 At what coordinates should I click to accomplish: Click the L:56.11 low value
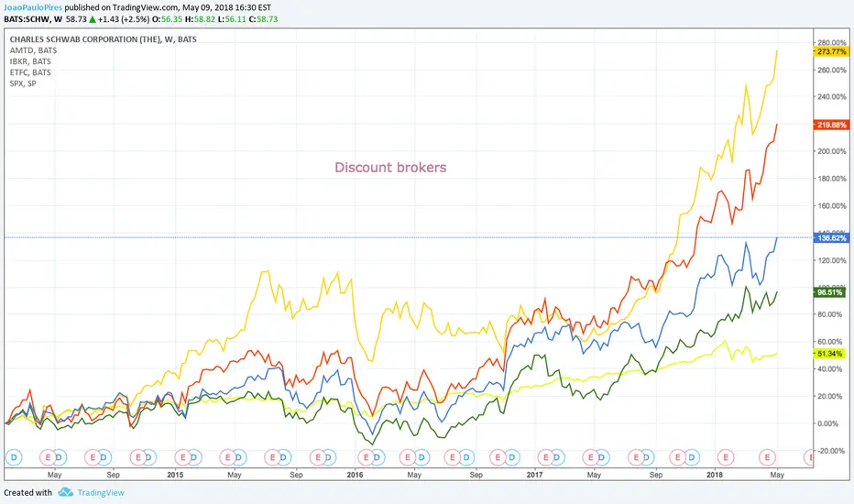pyautogui.click(x=232, y=19)
